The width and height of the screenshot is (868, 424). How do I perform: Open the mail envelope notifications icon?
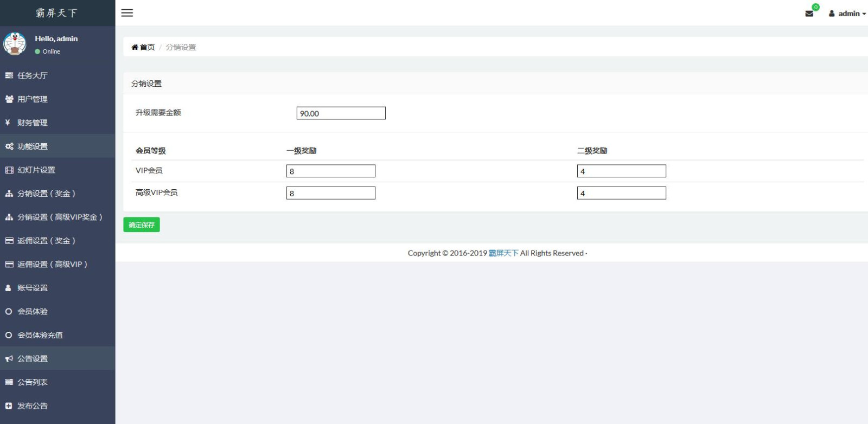point(809,14)
